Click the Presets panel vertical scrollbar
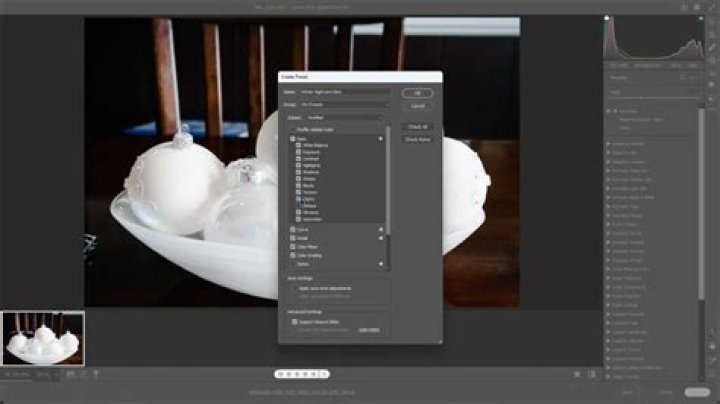 [701, 202]
